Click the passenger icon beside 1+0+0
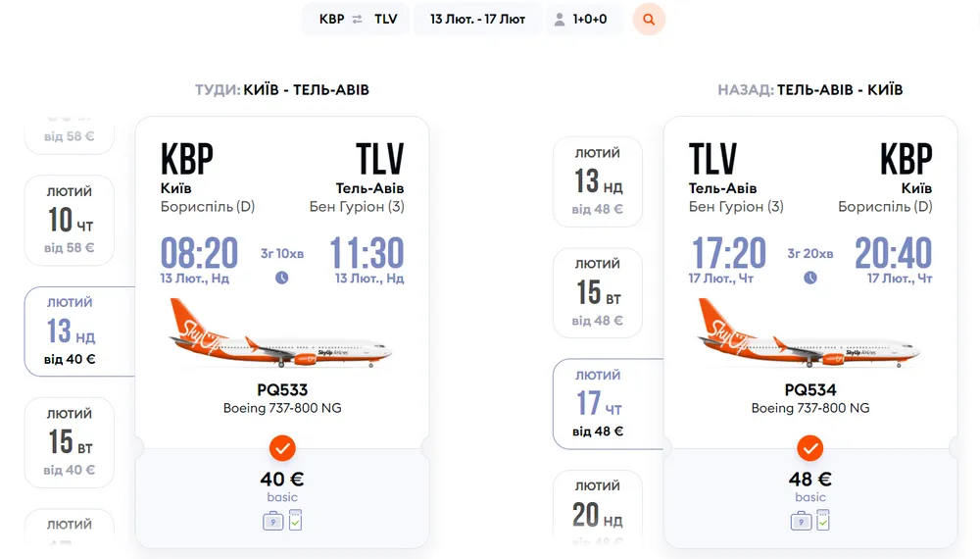 tap(560, 20)
